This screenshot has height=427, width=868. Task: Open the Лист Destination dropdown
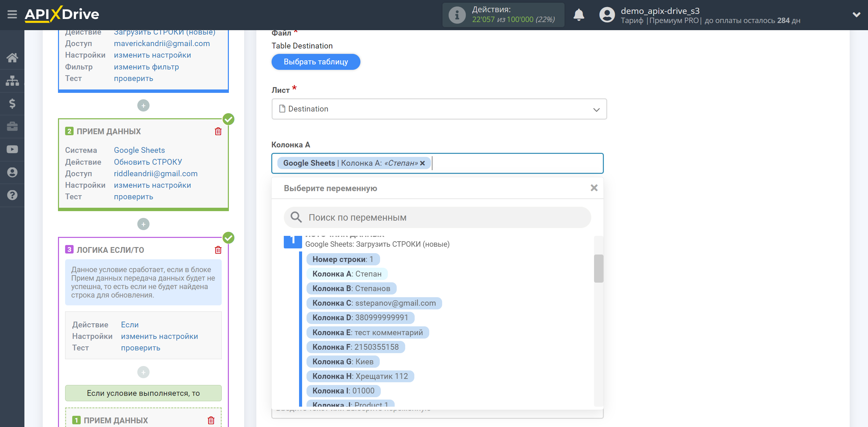click(x=439, y=109)
